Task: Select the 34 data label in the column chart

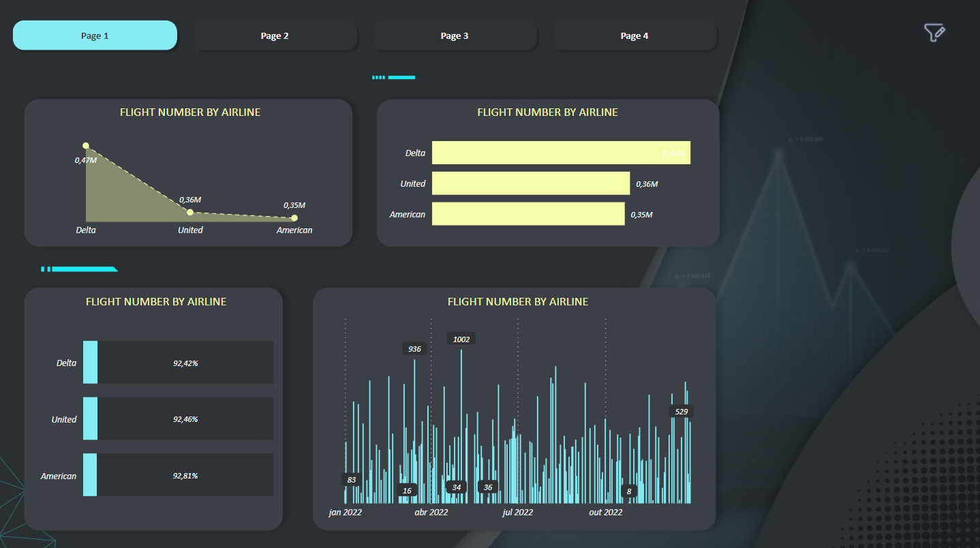Action: click(x=457, y=487)
